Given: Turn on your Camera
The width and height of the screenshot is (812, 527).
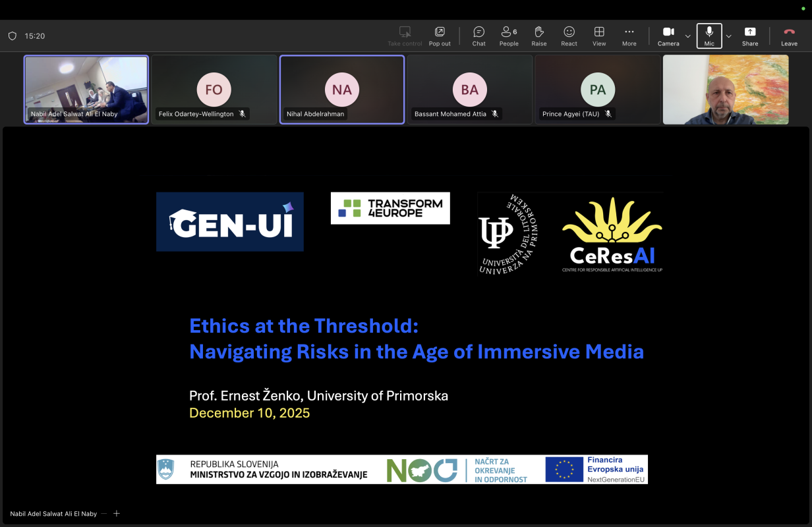Looking at the screenshot, I should coord(668,36).
